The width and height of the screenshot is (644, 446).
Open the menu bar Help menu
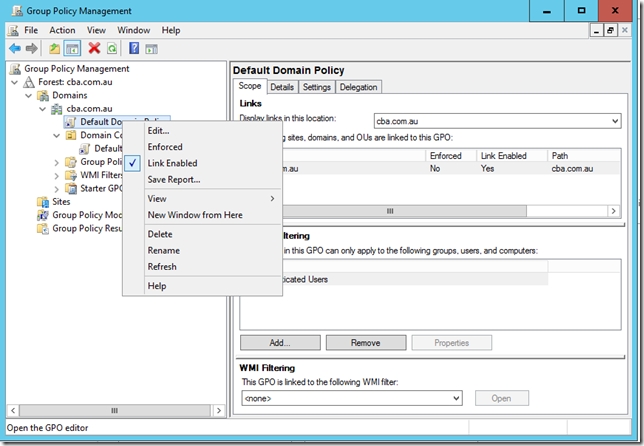point(171,30)
